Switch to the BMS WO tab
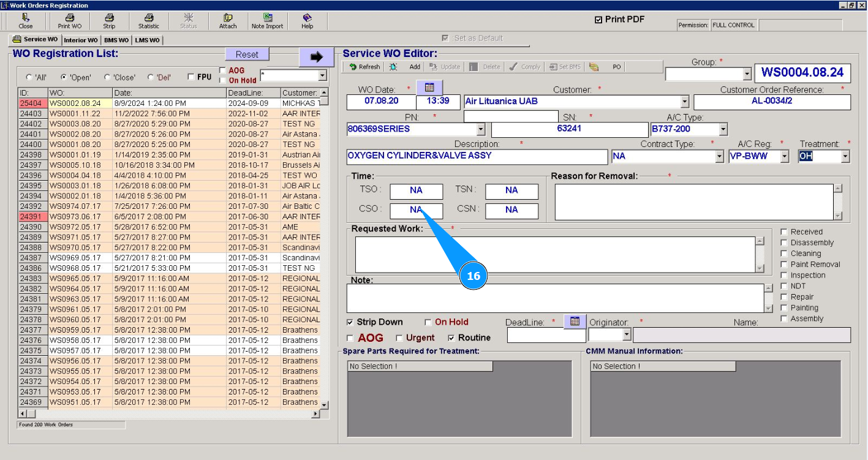The image size is (868, 460). (116, 40)
